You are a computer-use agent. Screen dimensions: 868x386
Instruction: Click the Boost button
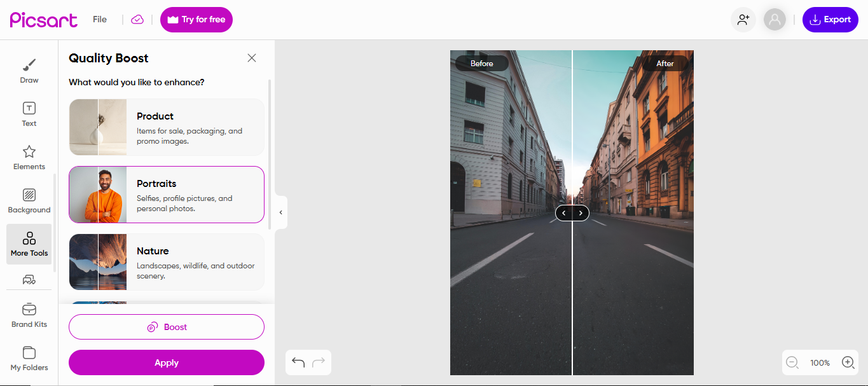tap(166, 327)
